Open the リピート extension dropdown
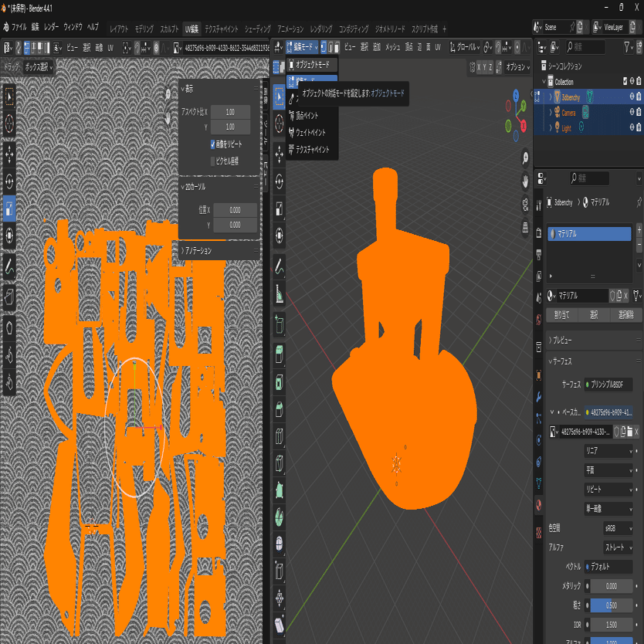The width and height of the screenshot is (644, 644). tap(608, 489)
